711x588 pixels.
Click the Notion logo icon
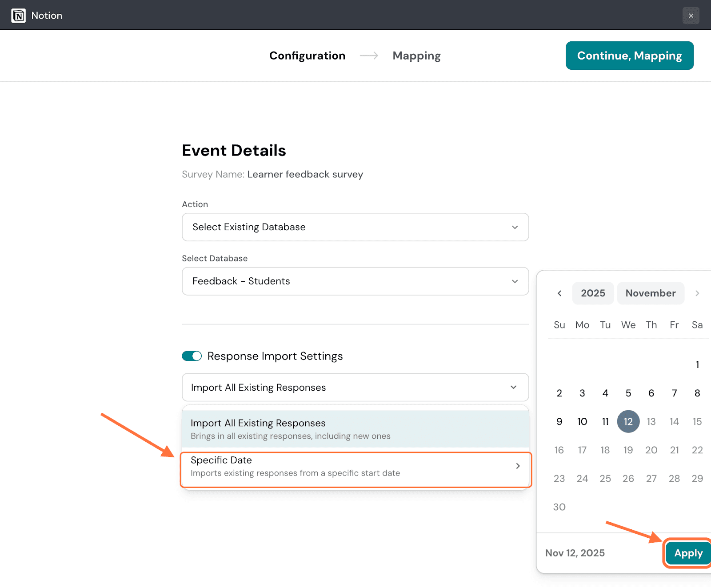point(18,16)
